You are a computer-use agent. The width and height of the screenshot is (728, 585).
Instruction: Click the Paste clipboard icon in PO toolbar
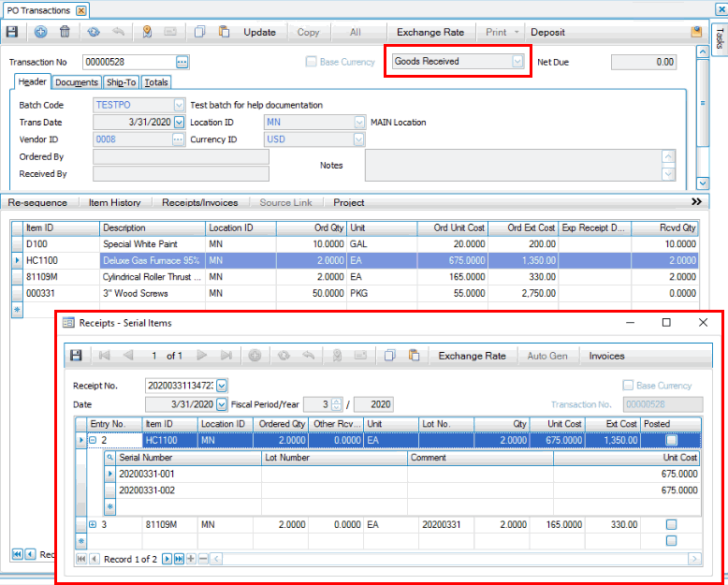[x=225, y=32]
